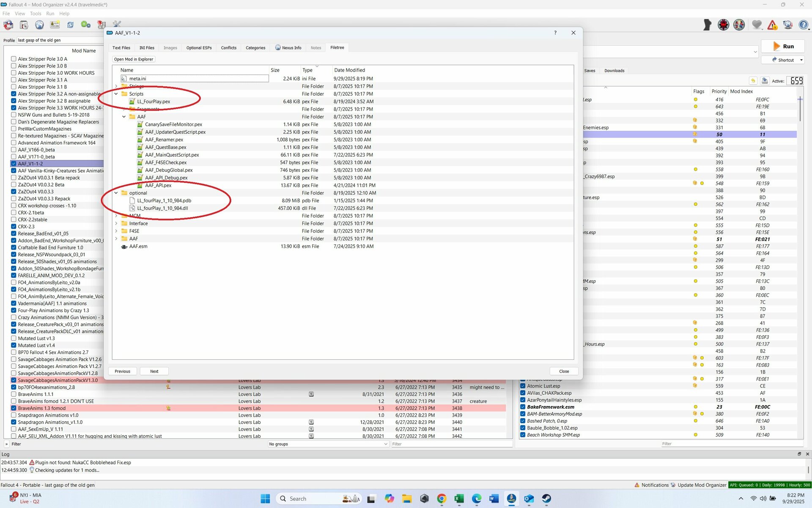Click the float log panel icon
This screenshot has width=812, height=508.
pos(799,454)
